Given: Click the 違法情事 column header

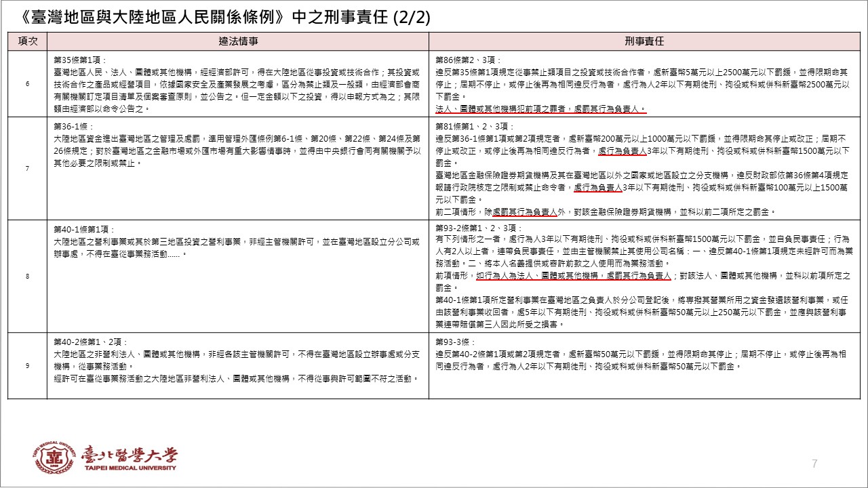Looking at the screenshot, I should [x=238, y=41].
